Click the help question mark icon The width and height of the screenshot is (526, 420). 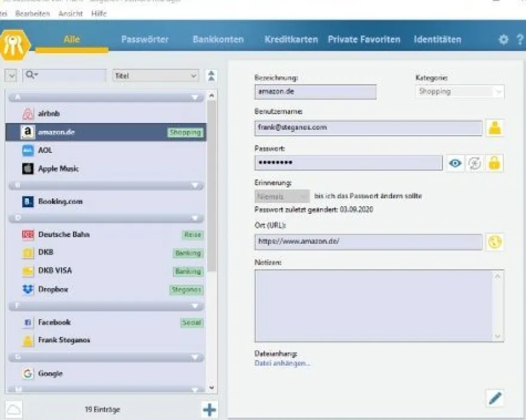click(x=520, y=39)
